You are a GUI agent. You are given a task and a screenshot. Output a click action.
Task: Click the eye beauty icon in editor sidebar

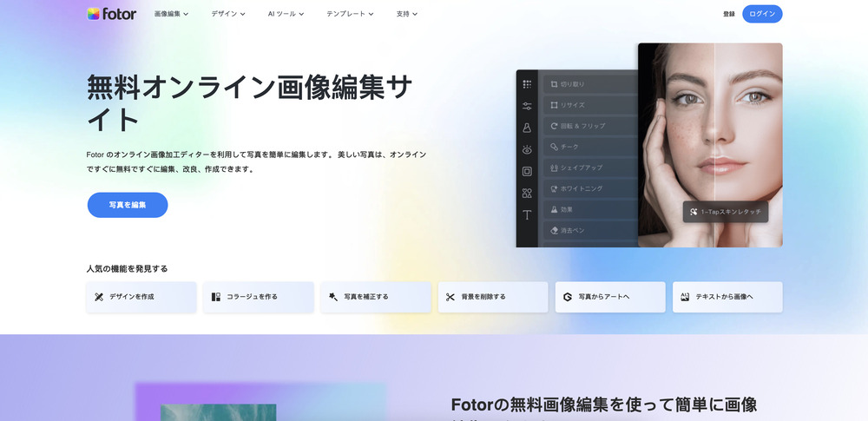[x=527, y=149]
